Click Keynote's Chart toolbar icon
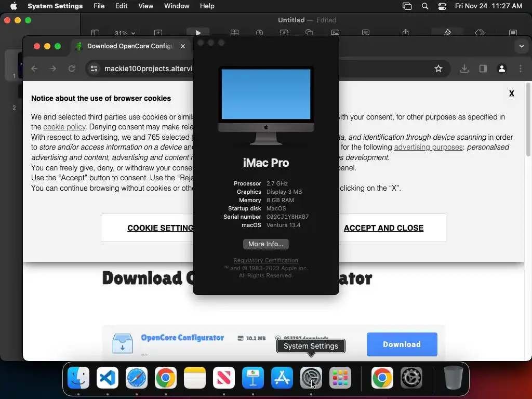532x399 pixels. 260,33
